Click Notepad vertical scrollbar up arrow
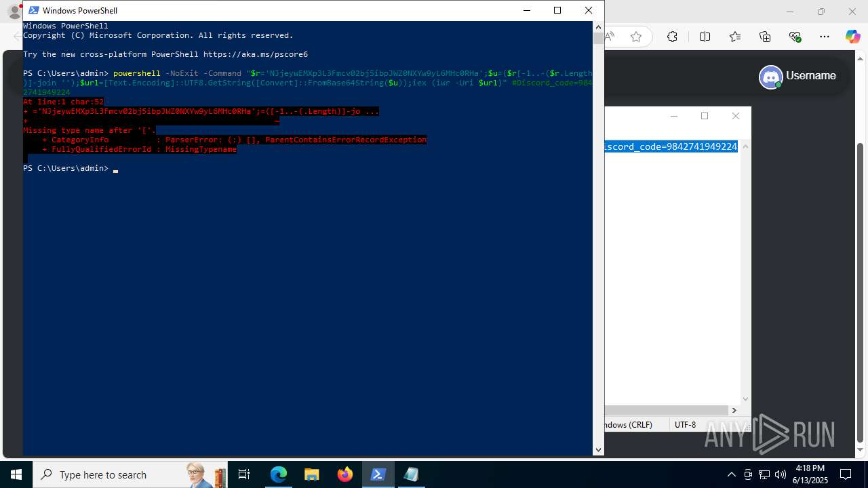 tap(746, 146)
